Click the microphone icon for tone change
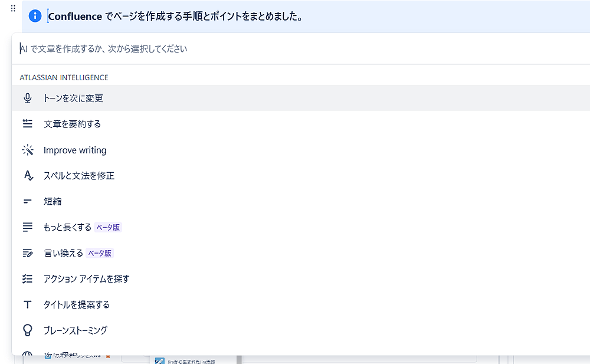Screen dimensions: 590x364 click(28, 99)
